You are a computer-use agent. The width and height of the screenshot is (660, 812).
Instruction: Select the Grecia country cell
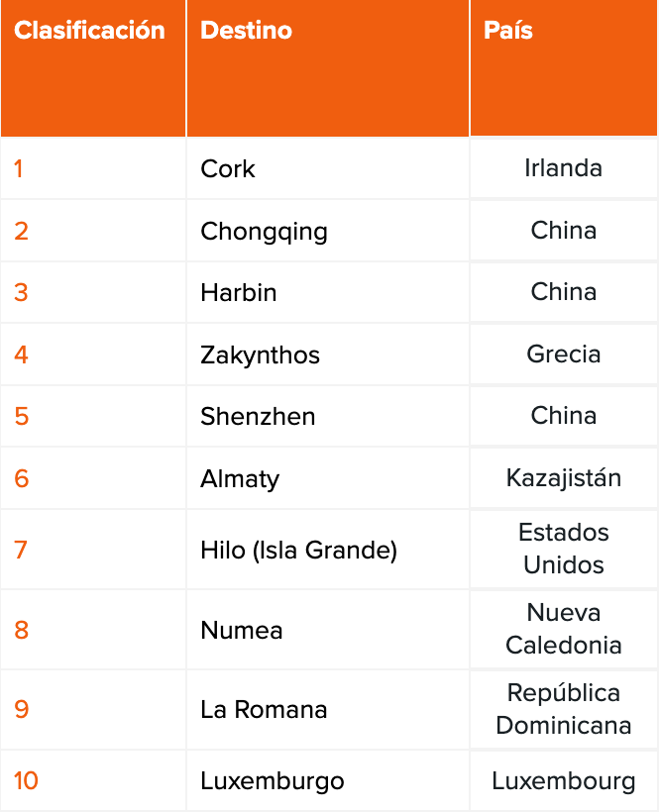pyautogui.click(x=563, y=355)
